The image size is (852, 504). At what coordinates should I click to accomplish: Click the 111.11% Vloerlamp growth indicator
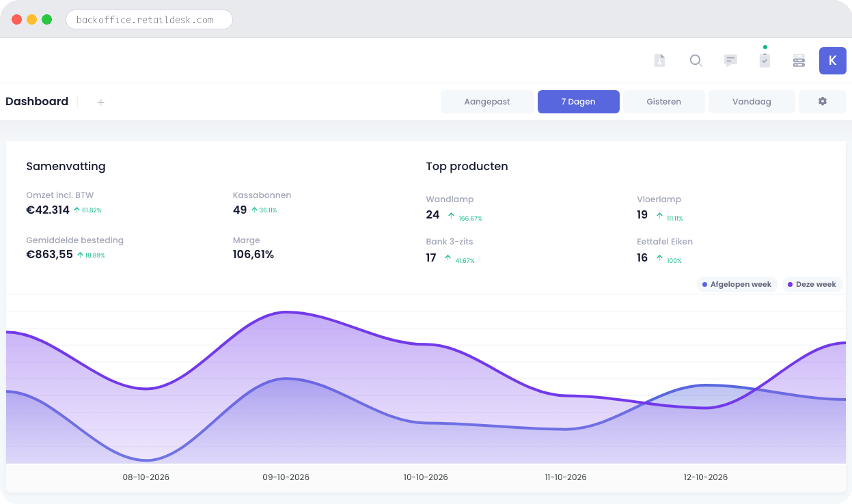click(x=670, y=219)
